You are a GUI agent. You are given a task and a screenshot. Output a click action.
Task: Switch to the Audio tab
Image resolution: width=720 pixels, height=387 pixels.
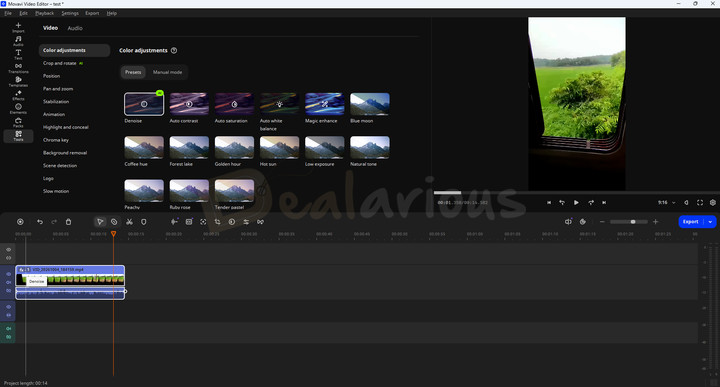[75, 28]
